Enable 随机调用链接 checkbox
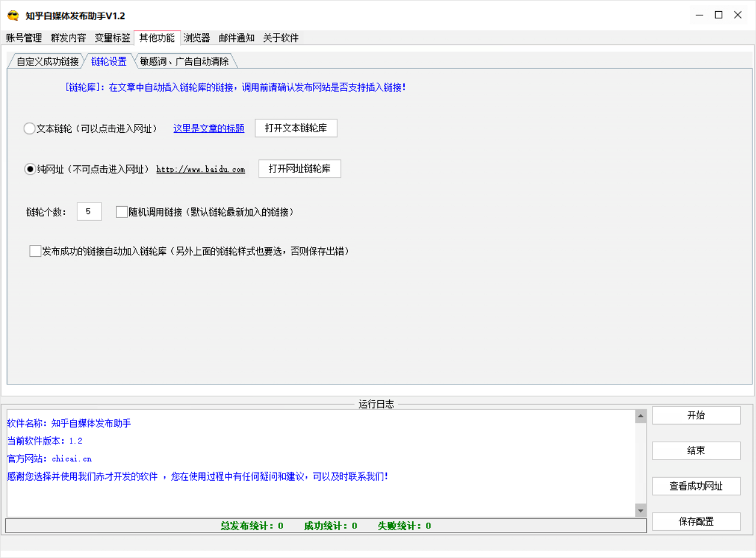756x558 pixels. [122, 212]
